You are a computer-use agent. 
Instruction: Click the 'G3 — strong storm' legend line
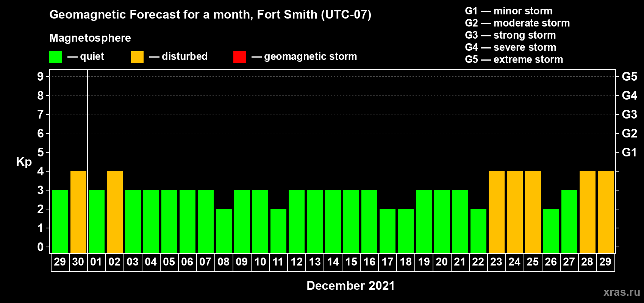(510, 35)
